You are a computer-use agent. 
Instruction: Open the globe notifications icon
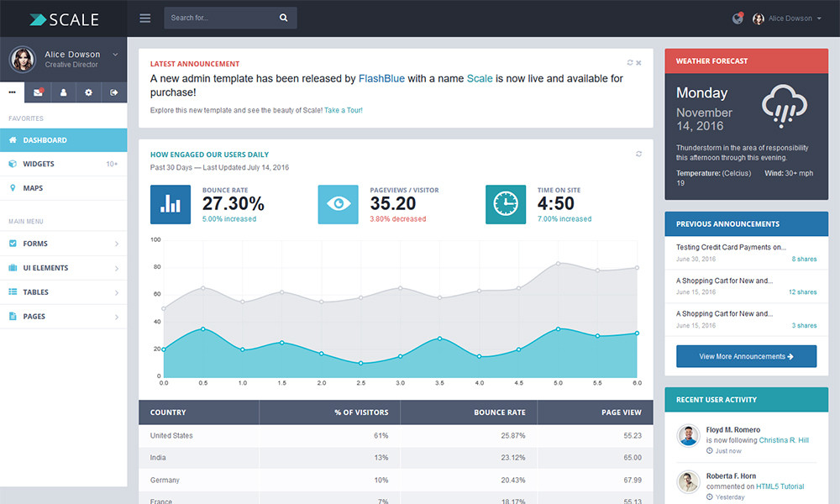(x=737, y=18)
